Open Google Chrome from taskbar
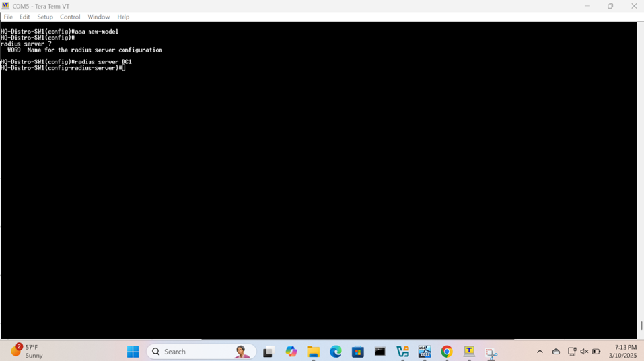The width and height of the screenshot is (644, 361). pos(447,352)
